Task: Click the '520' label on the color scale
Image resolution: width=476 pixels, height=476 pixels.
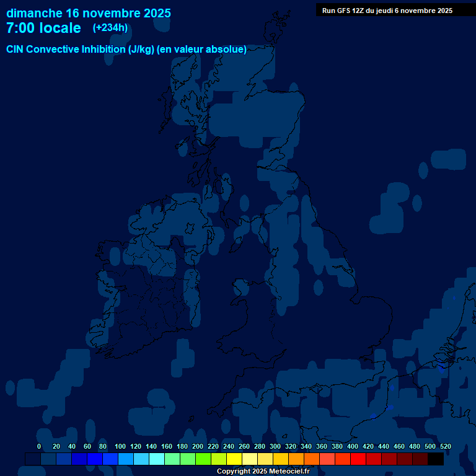Action: pyautogui.click(x=446, y=446)
